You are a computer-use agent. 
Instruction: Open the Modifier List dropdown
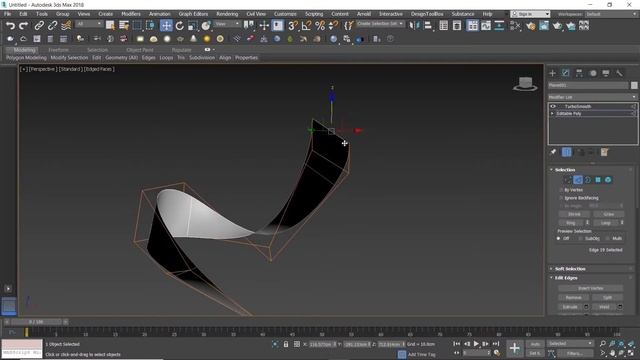593,97
